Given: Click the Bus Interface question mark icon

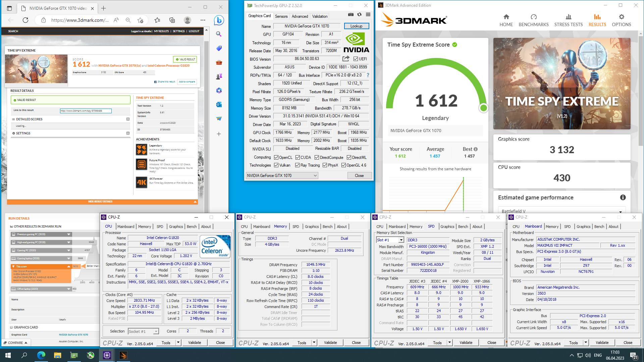Looking at the screenshot, I should (x=368, y=75).
